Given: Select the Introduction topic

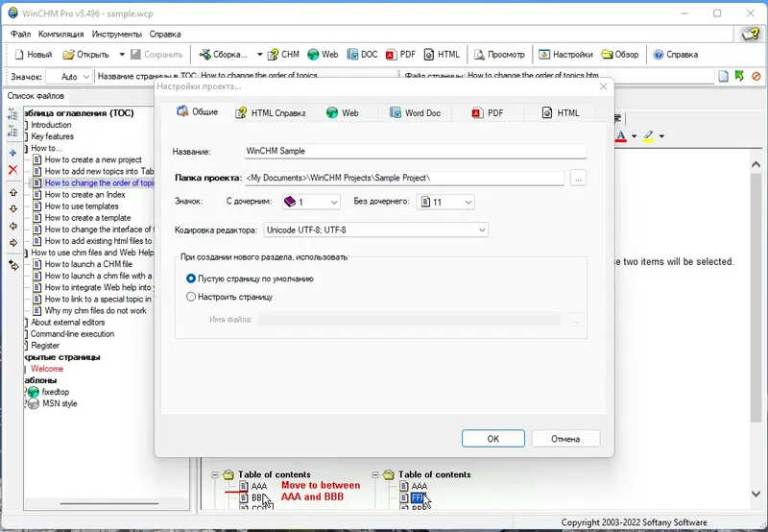Looking at the screenshot, I should [x=51, y=125].
